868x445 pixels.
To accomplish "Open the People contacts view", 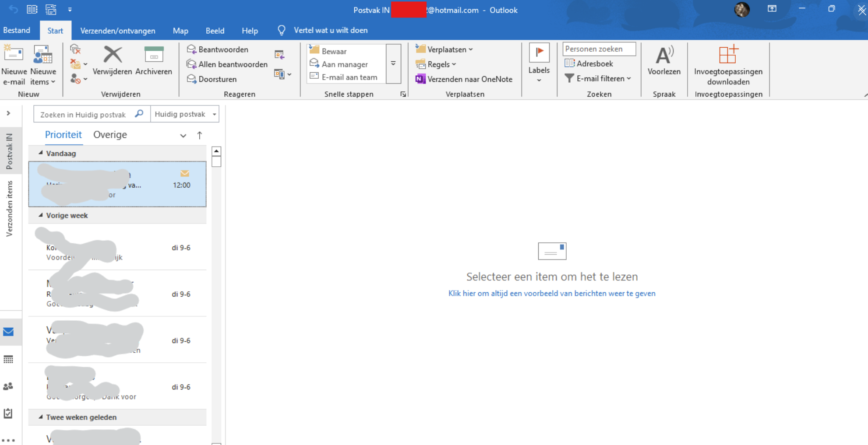I will [8, 387].
